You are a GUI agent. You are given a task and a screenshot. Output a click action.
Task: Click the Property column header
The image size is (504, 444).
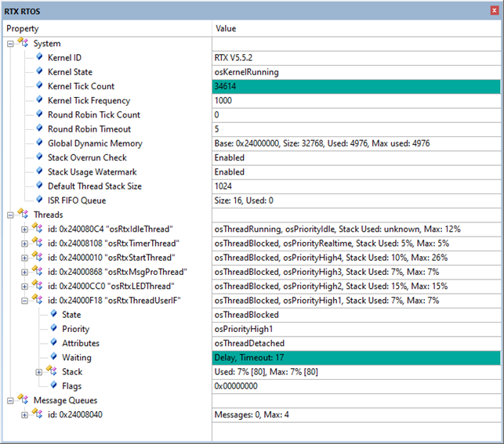(107, 28)
